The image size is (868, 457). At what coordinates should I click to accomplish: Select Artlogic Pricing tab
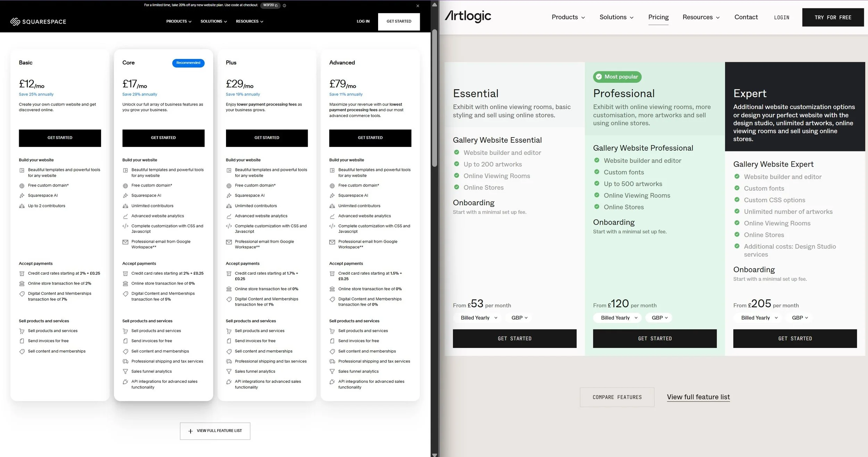click(x=658, y=17)
